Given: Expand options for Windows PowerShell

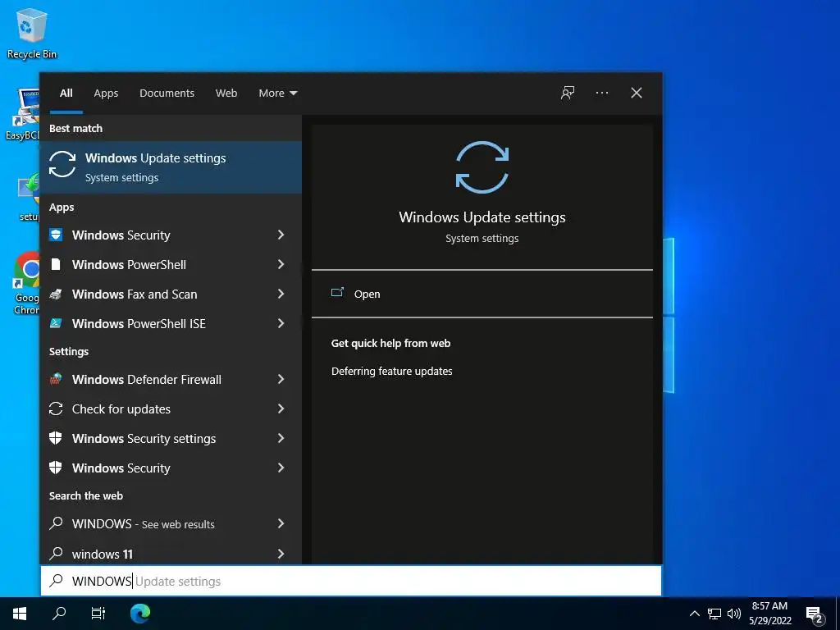Looking at the screenshot, I should pyautogui.click(x=281, y=264).
